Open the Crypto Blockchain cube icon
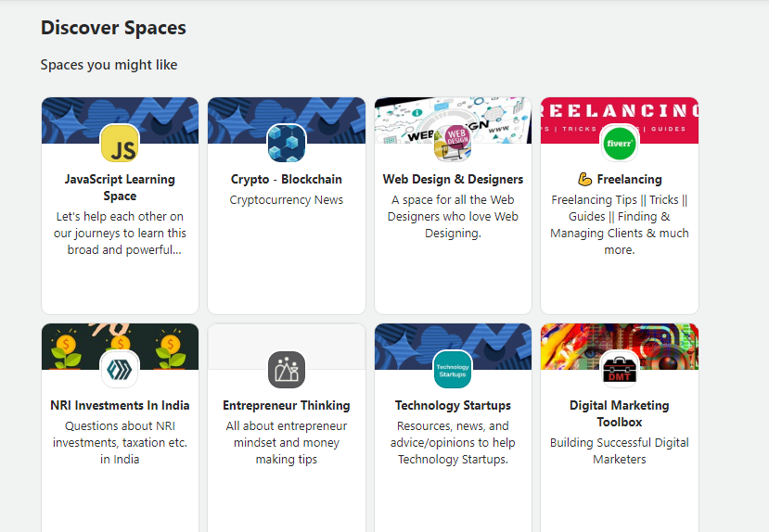This screenshot has height=532, width=769. [x=287, y=144]
